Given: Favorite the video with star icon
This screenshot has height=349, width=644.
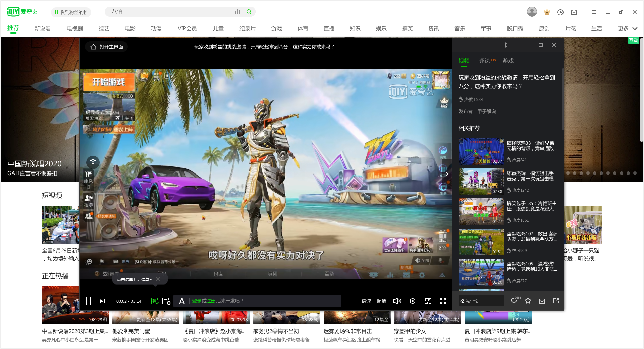Looking at the screenshot, I should click(x=528, y=301).
